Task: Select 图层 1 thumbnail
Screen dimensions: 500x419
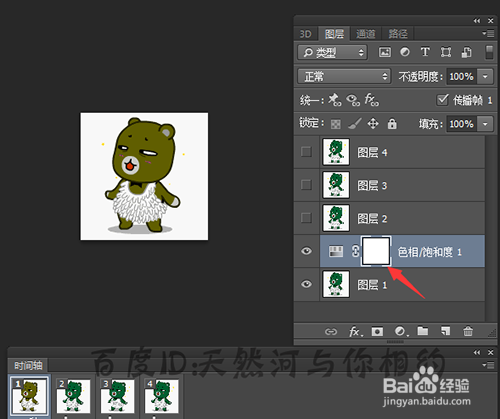Action: pyautogui.click(x=336, y=284)
